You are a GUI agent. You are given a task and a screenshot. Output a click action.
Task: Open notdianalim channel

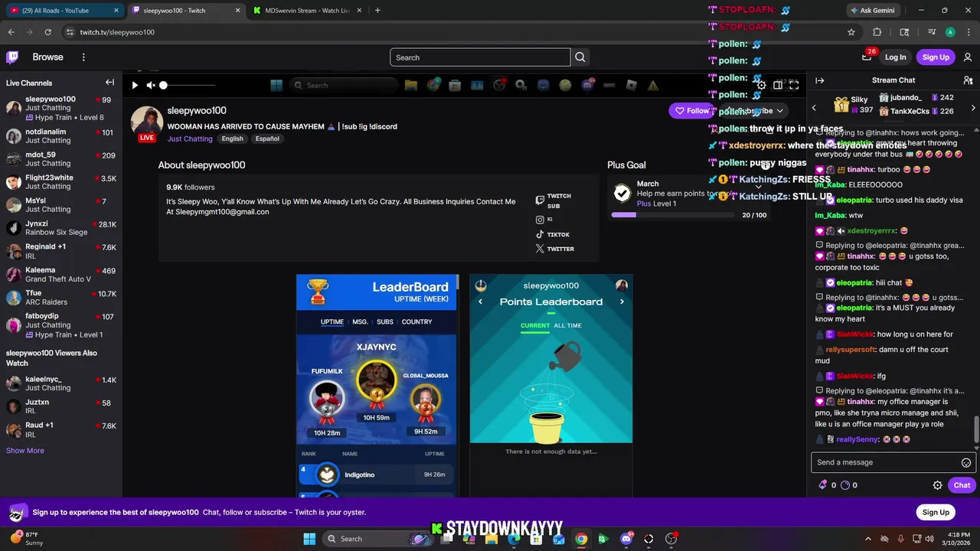point(61,136)
